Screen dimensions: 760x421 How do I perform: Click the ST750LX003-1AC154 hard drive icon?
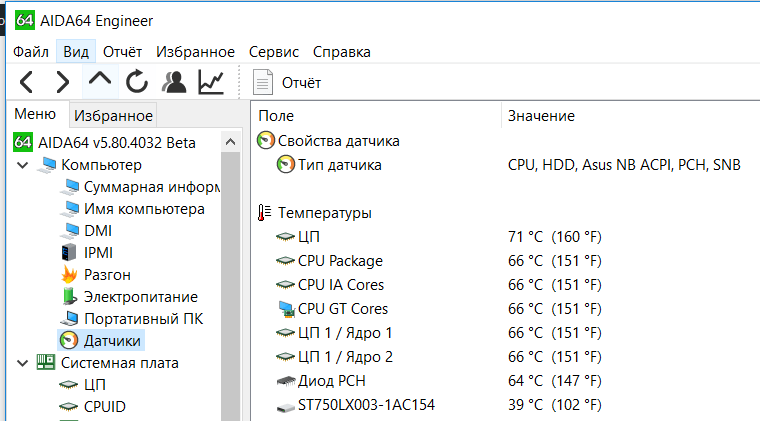pos(285,406)
